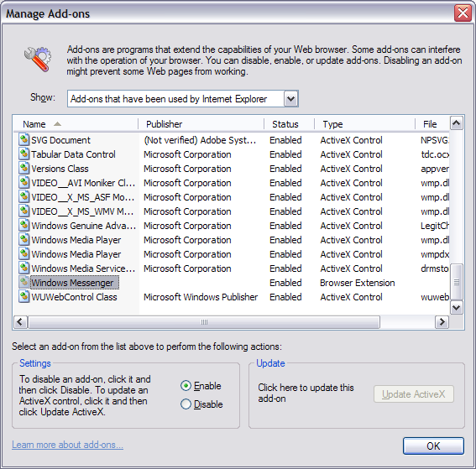Select the Versions Class entry name
Image resolution: width=476 pixels, height=469 pixels.
pyautogui.click(x=60, y=169)
